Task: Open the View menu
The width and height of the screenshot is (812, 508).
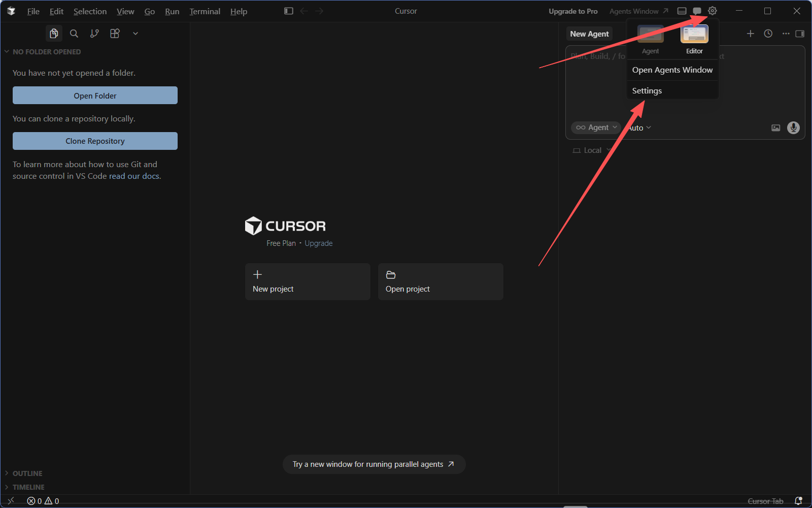Action: click(125, 11)
